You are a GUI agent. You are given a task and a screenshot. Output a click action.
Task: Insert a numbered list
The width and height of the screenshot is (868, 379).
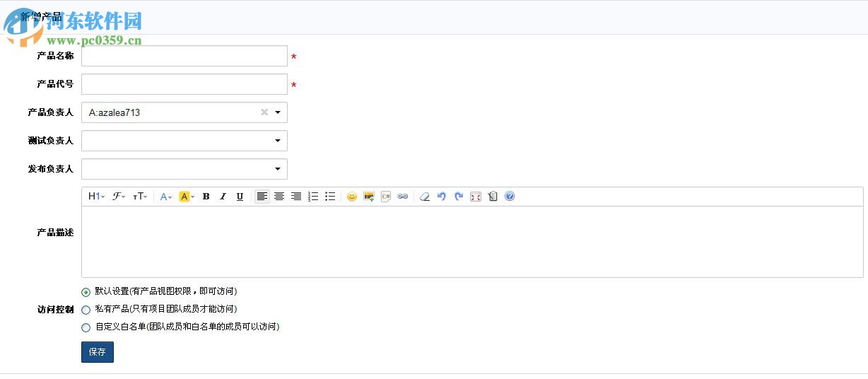(313, 197)
